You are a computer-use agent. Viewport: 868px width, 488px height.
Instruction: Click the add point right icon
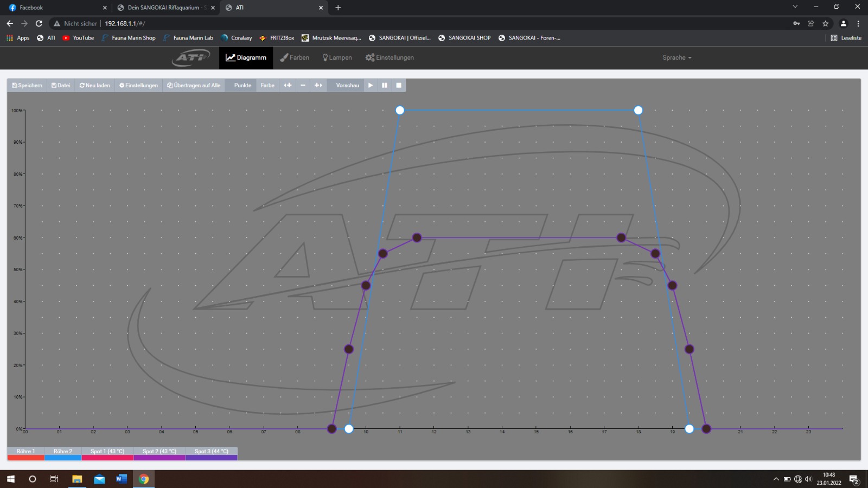pyautogui.click(x=318, y=85)
